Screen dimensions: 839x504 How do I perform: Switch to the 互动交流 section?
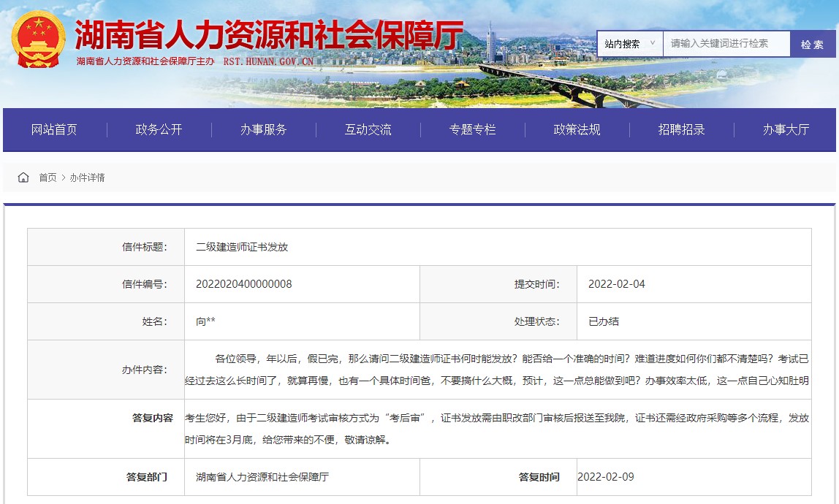coord(368,129)
